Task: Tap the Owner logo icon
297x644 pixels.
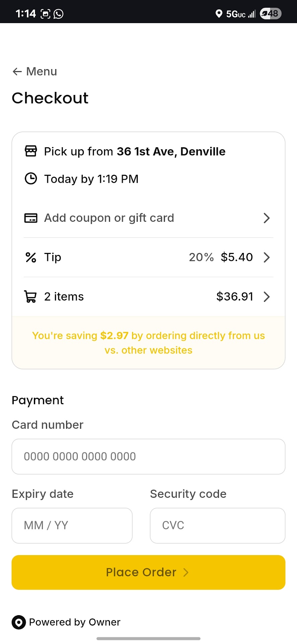Action: tap(19, 623)
